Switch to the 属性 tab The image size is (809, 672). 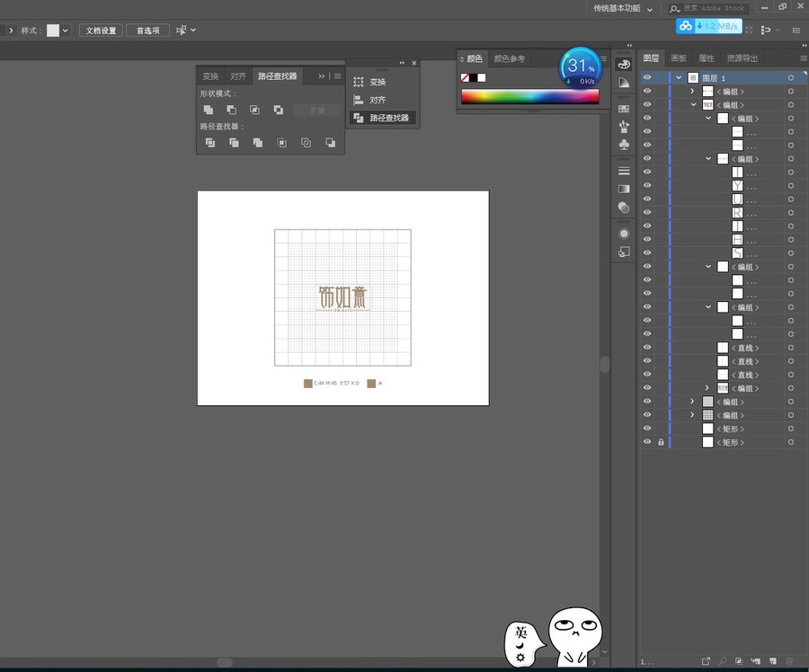(x=707, y=58)
